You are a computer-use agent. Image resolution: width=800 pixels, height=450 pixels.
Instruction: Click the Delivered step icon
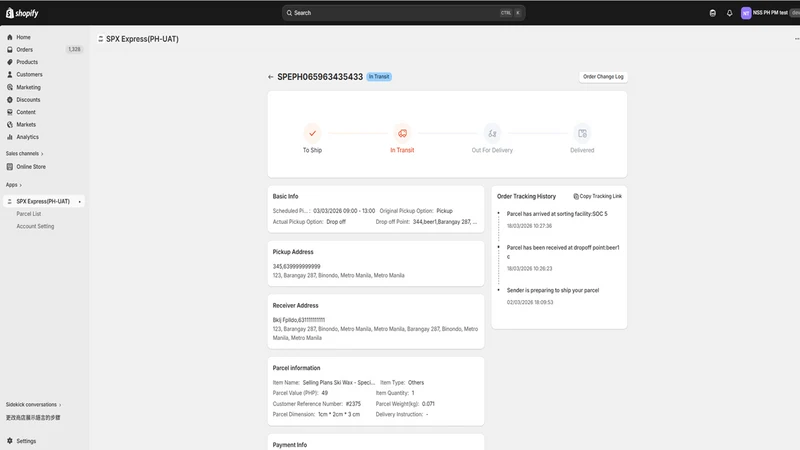point(582,133)
